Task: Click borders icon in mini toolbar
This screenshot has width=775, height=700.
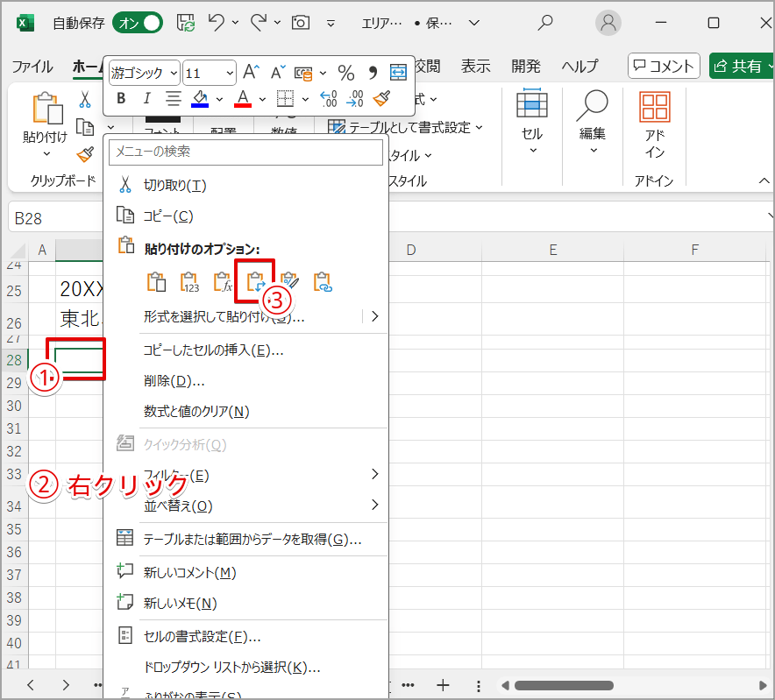Action: pyautogui.click(x=285, y=98)
